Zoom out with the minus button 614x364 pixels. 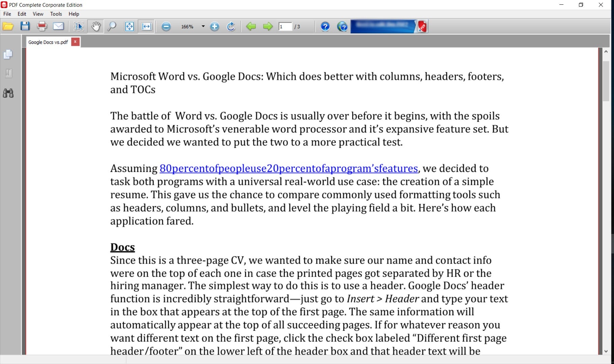coord(166,27)
